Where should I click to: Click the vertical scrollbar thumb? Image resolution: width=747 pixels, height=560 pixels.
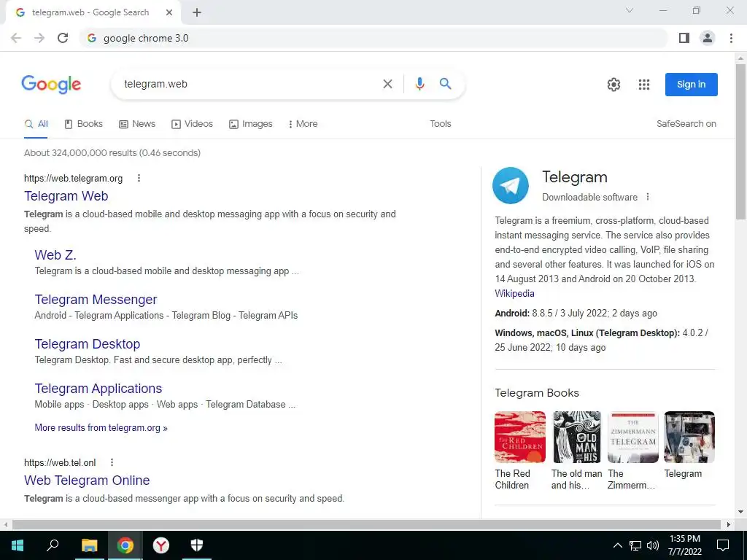pyautogui.click(x=741, y=141)
